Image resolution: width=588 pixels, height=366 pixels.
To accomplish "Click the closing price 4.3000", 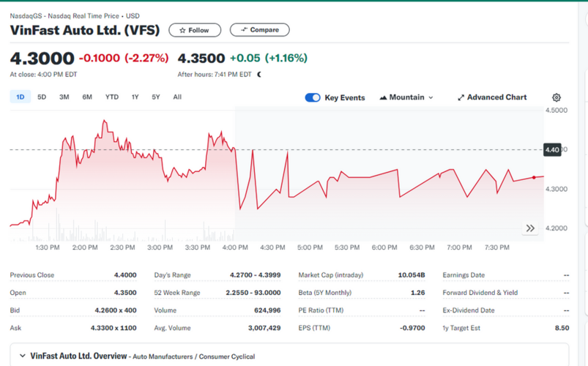I will click(42, 58).
